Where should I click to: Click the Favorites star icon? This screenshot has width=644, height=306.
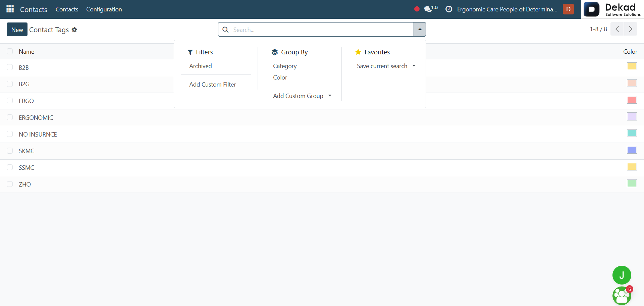coord(358,52)
